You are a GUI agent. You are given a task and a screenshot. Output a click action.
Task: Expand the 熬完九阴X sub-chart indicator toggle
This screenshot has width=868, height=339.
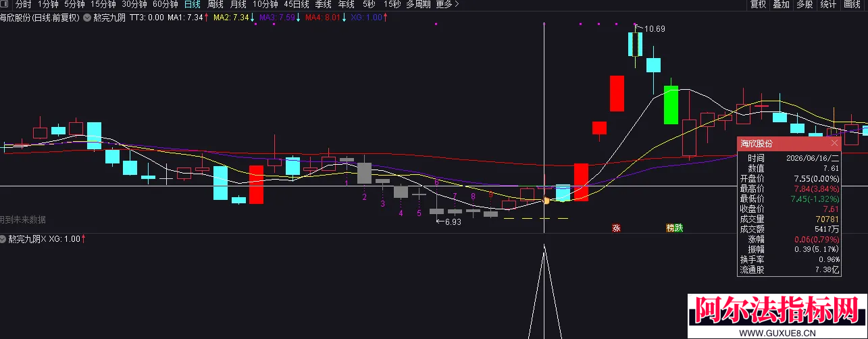pyautogui.click(x=4, y=239)
